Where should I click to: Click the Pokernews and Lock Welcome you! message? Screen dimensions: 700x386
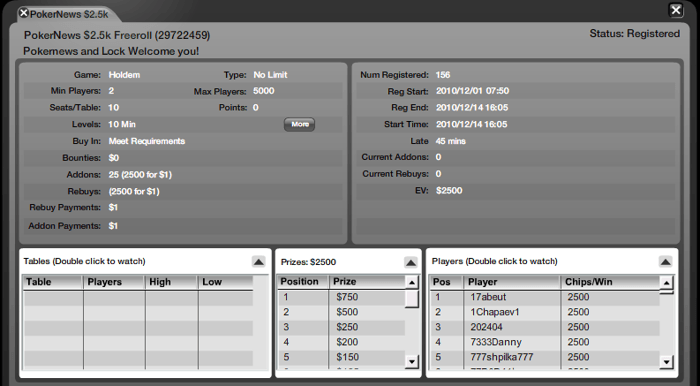(111, 51)
